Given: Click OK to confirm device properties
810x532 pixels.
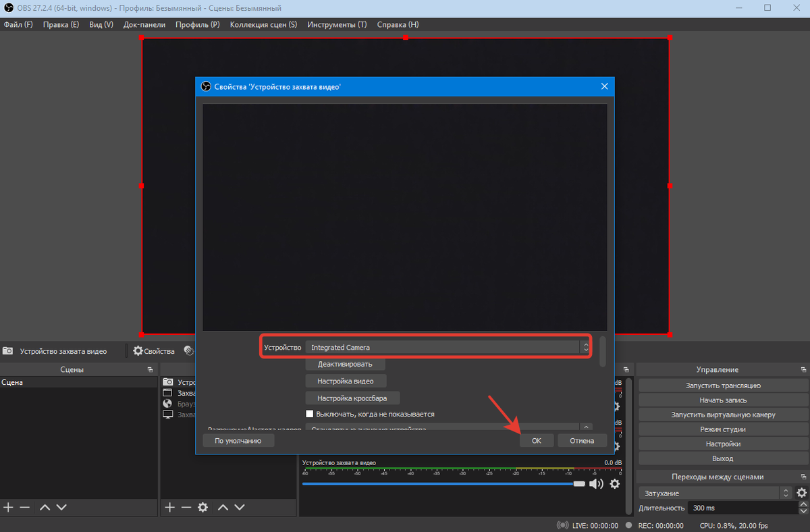Looking at the screenshot, I should click(536, 441).
